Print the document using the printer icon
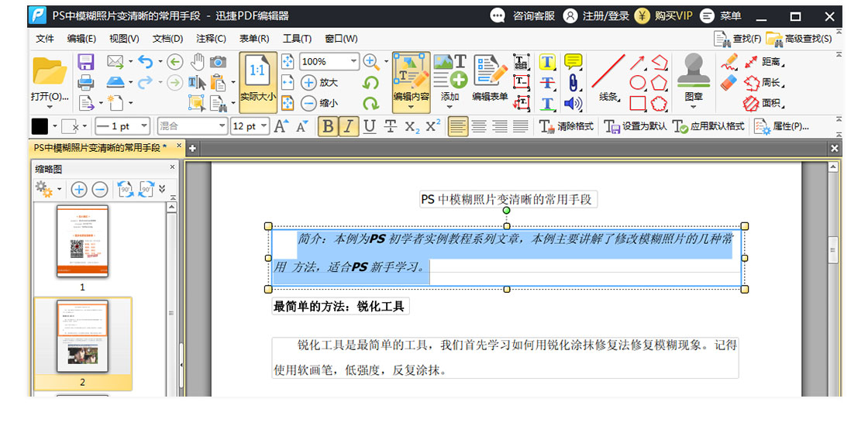This screenshot has width=868, height=426. [x=85, y=82]
